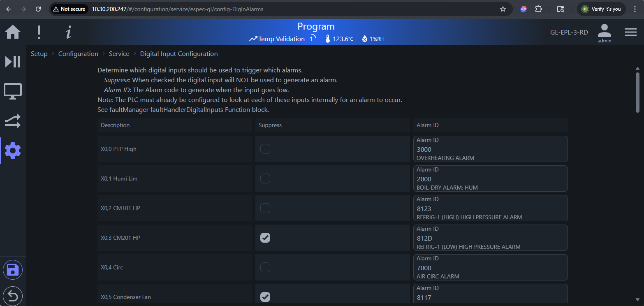The height and width of the screenshot is (306, 644).
Task: Edit Alarm ID field containing 2000
Action: tap(491, 178)
